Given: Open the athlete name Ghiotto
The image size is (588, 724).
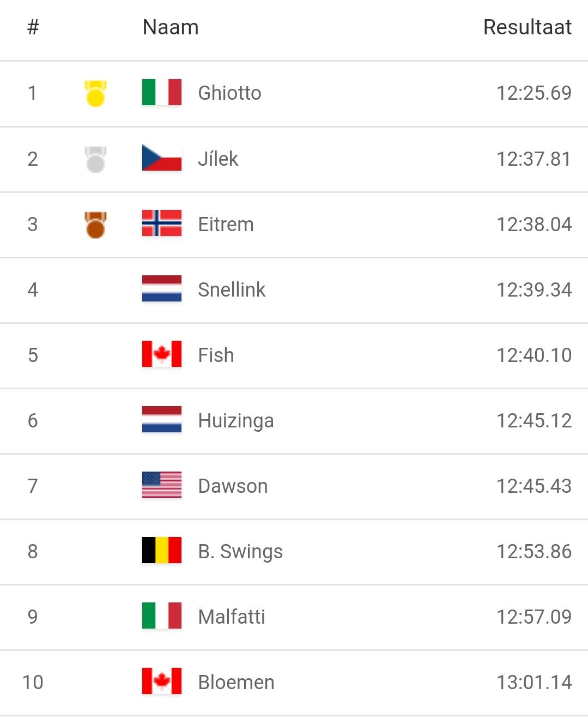Looking at the screenshot, I should tap(229, 93).
